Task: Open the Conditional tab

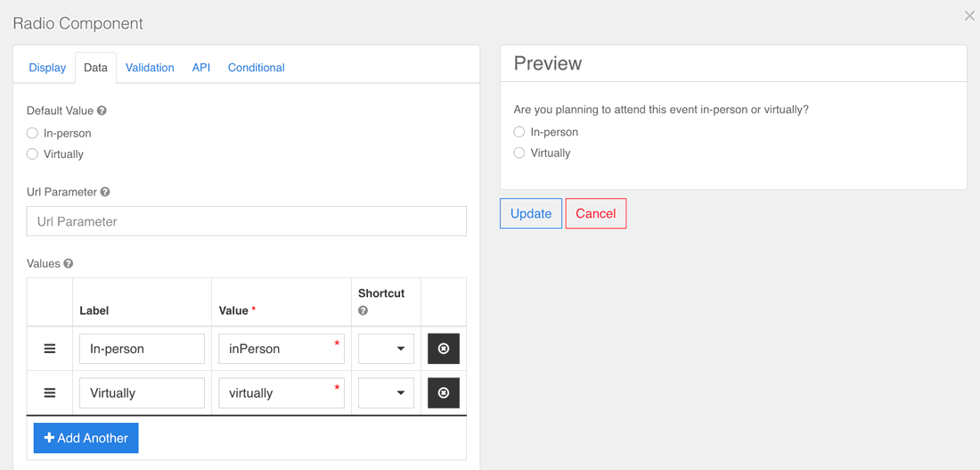Action: point(256,68)
